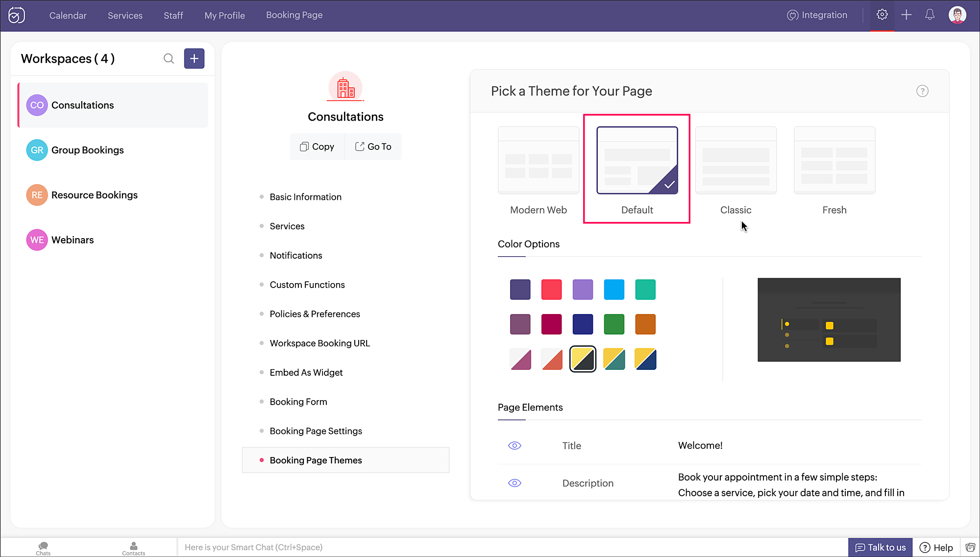Pick the teal green color swatch
Viewport: 980px width, 557px height.
tap(645, 290)
